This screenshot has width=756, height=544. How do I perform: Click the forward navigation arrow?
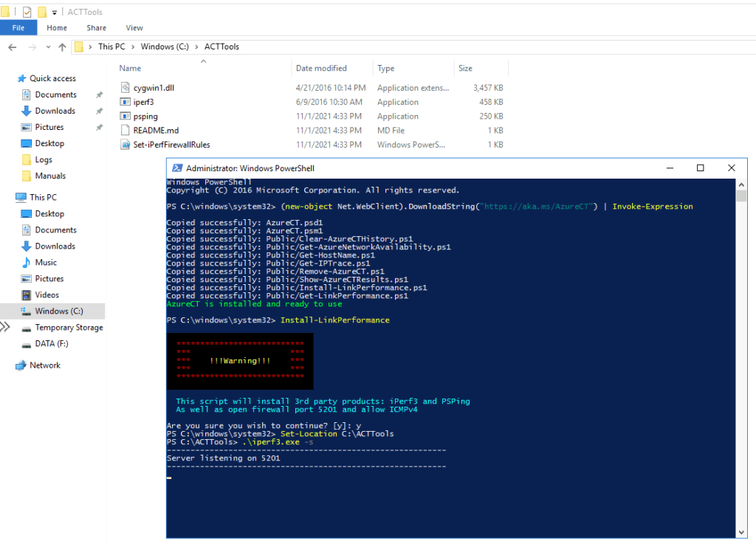point(32,47)
